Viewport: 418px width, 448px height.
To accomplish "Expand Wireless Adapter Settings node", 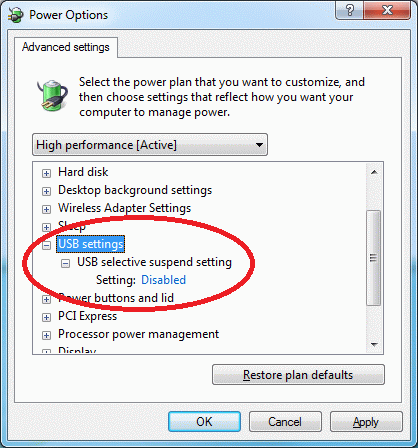I will pos(46,209).
